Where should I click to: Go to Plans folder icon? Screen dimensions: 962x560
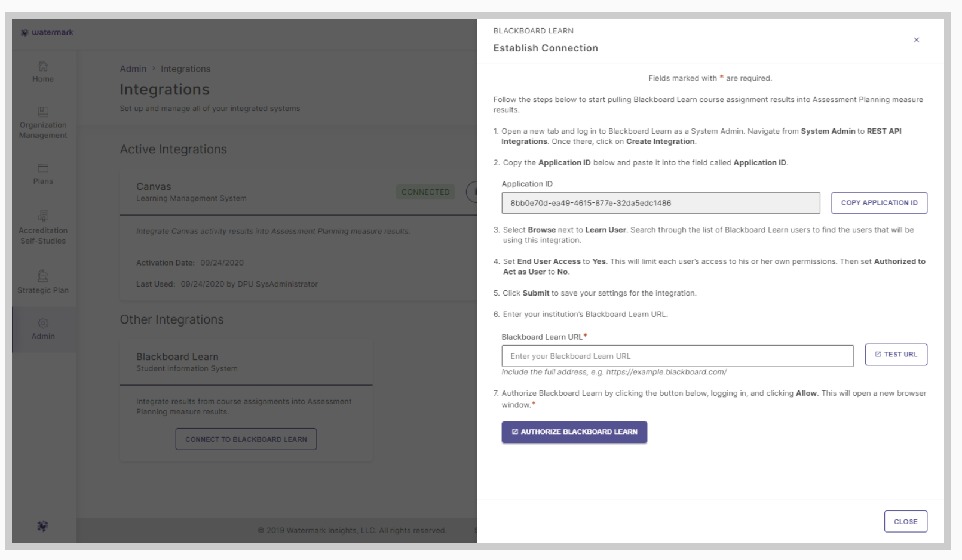(43, 168)
